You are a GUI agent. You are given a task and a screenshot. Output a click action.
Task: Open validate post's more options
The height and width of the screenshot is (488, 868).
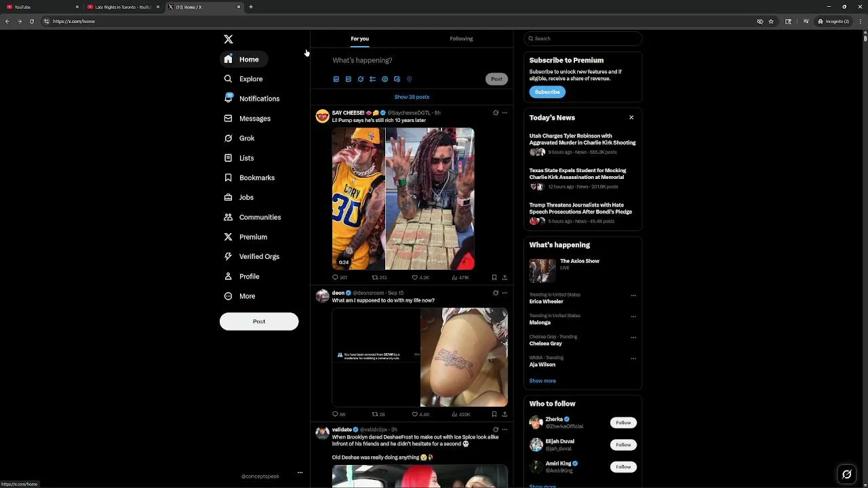[x=505, y=429]
